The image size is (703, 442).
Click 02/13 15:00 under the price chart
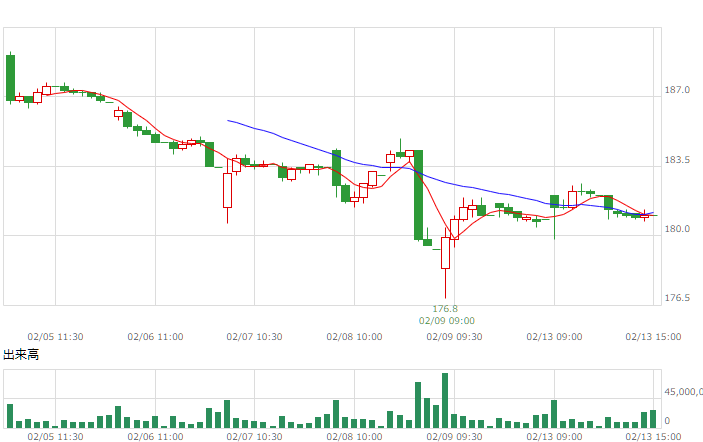(653, 337)
